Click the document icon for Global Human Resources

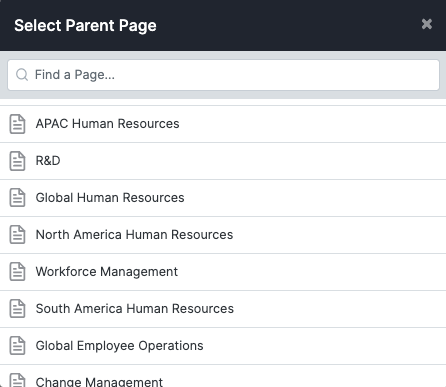pyautogui.click(x=17, y=198)
